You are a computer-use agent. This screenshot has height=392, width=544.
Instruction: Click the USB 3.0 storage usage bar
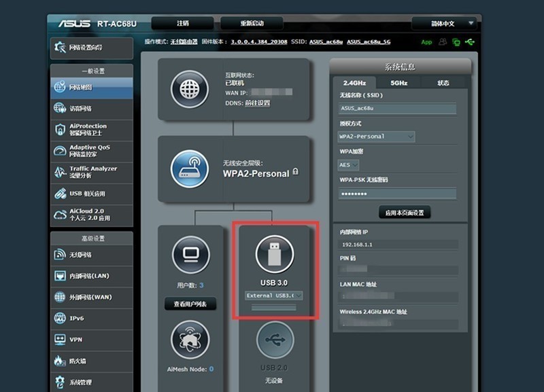tap(274, 308)
